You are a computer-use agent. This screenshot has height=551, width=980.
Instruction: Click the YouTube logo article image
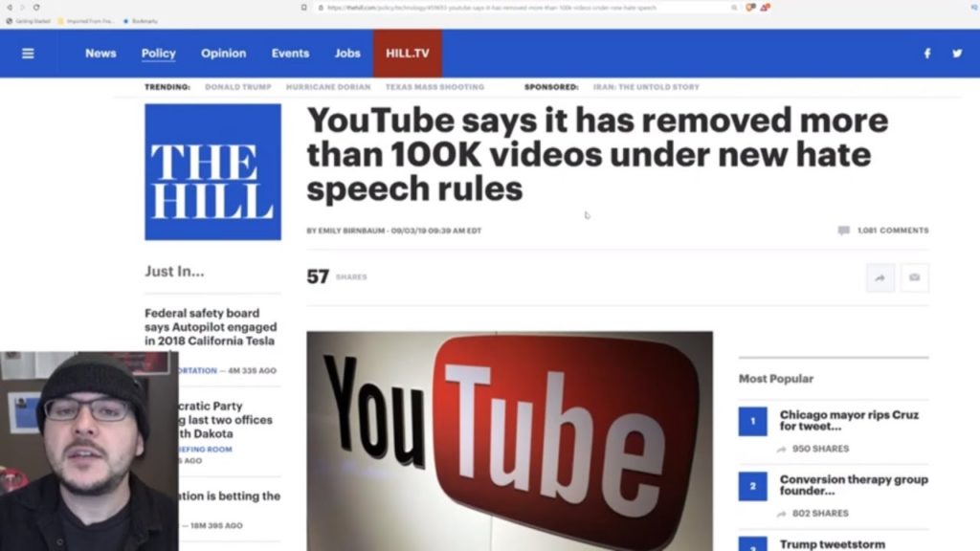[x=509, y=441]
